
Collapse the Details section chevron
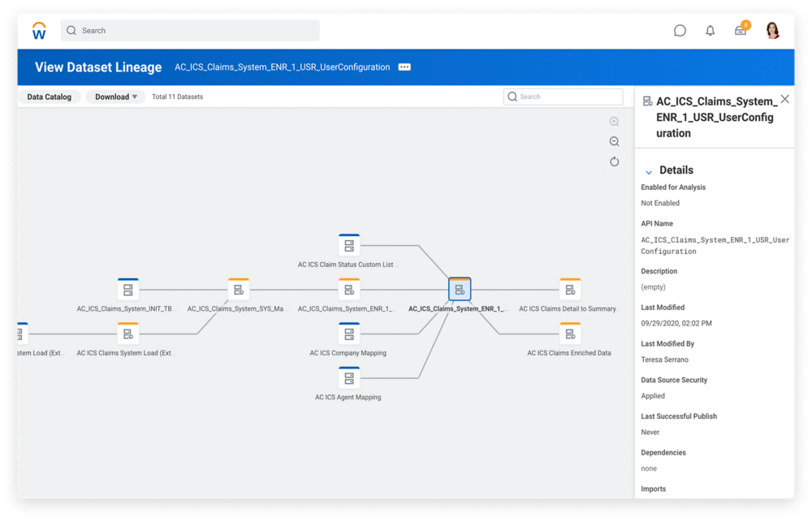648,171
